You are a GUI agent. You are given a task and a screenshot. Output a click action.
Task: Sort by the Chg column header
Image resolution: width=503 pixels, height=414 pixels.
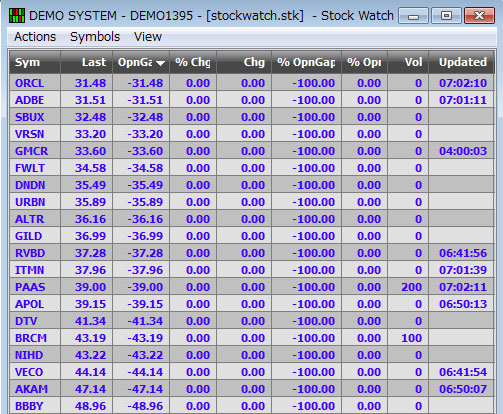[x=244, y=62]
